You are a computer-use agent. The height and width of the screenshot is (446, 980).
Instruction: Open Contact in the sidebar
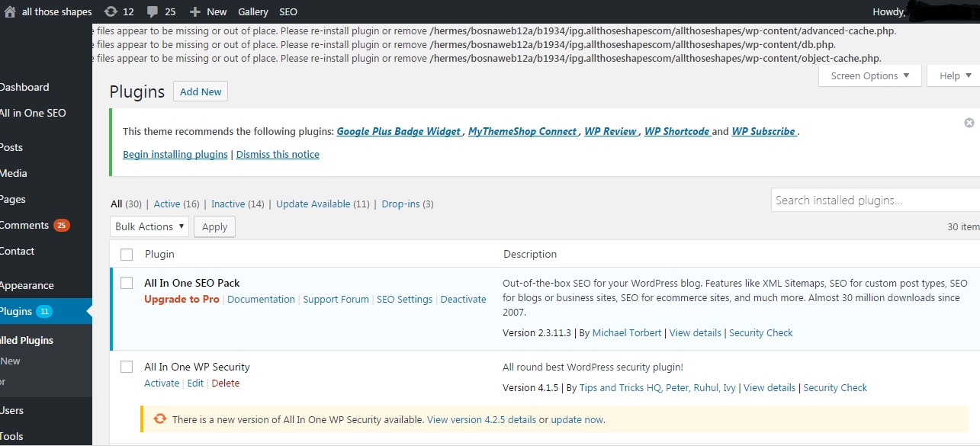18,251
